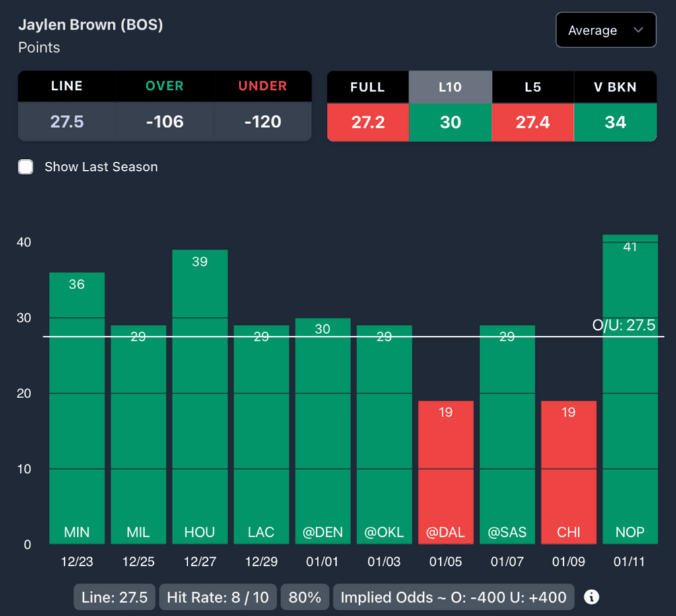Click the Hit Rate: 8 / 10 badge
Screen dimensions: 676x616
(x=218, y=597)
